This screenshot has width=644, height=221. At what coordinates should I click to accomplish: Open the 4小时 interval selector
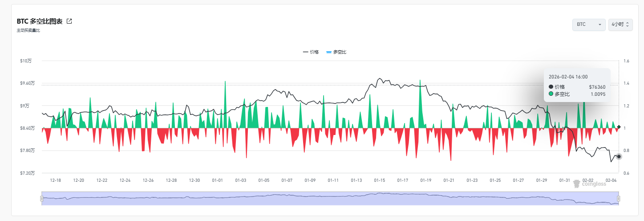tap(620, 25)
